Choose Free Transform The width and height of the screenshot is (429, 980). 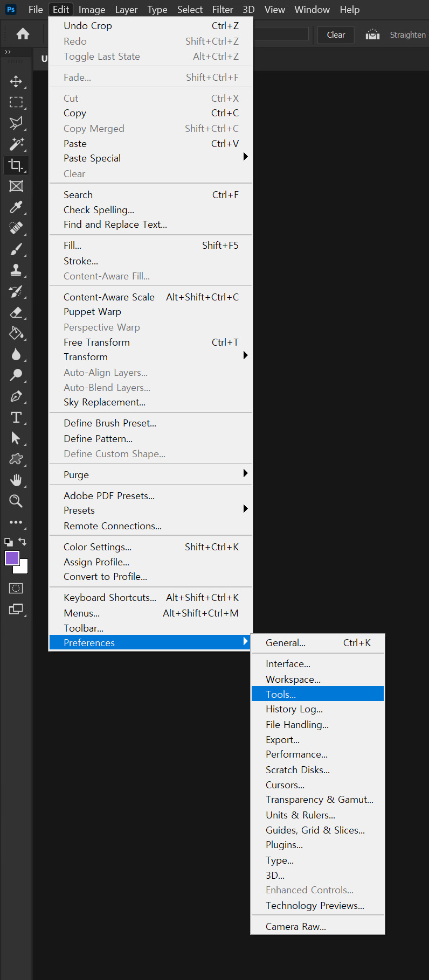[150, 342]
